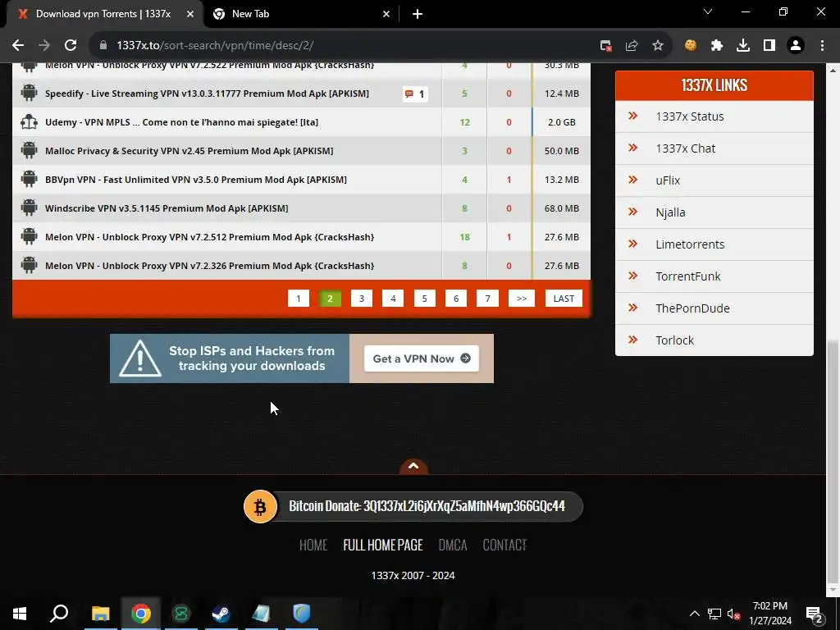Click the padlock site info icon
This screenshot has height=630, width=840.
(x=103, y=46)
